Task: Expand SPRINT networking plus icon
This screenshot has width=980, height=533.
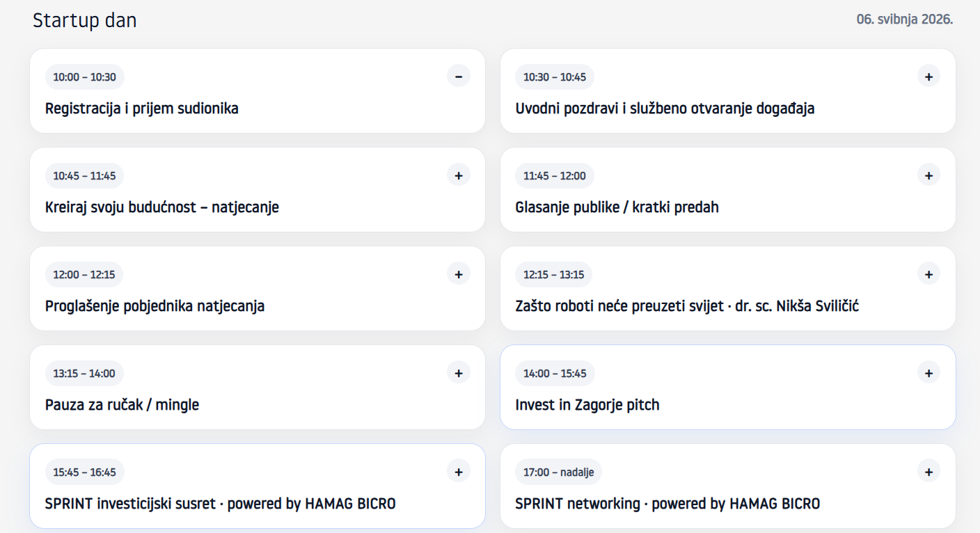Action: pos(928,471)
